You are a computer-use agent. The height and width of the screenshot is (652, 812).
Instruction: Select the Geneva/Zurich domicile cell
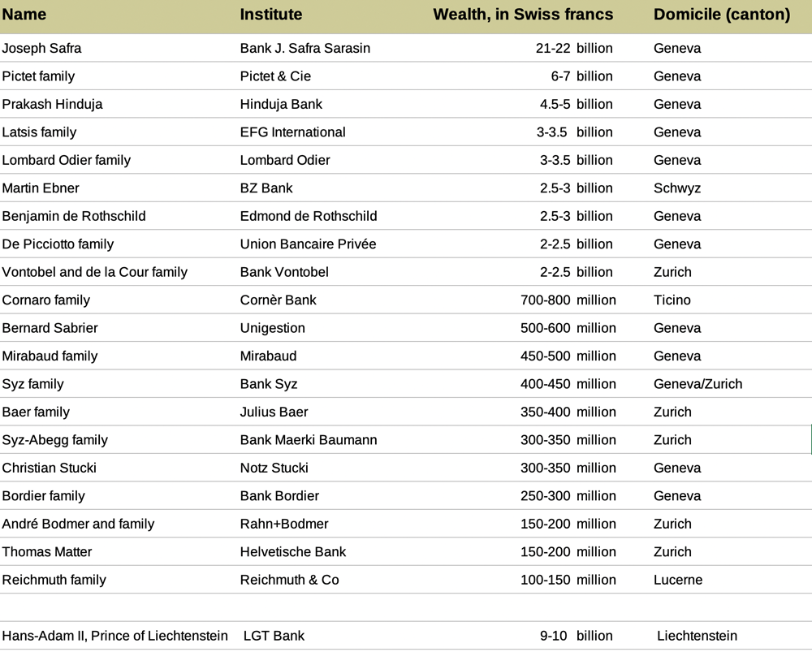(x=698, y=384)
